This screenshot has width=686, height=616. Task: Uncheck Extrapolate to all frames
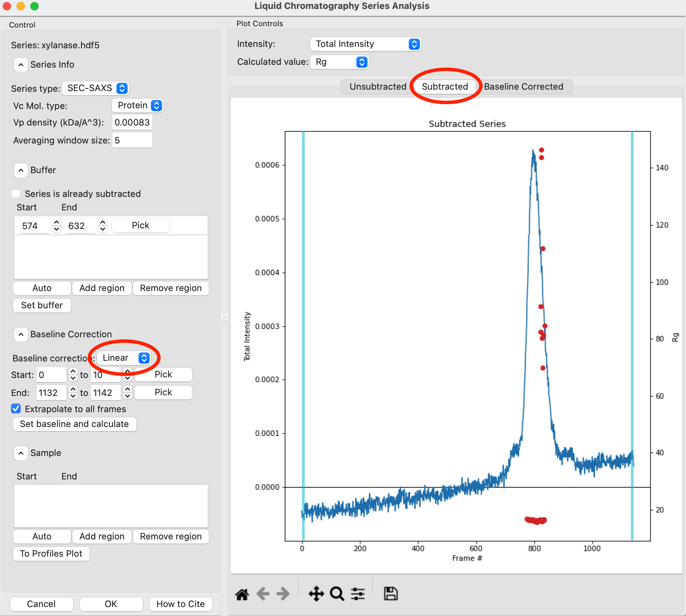coord(16,409)
